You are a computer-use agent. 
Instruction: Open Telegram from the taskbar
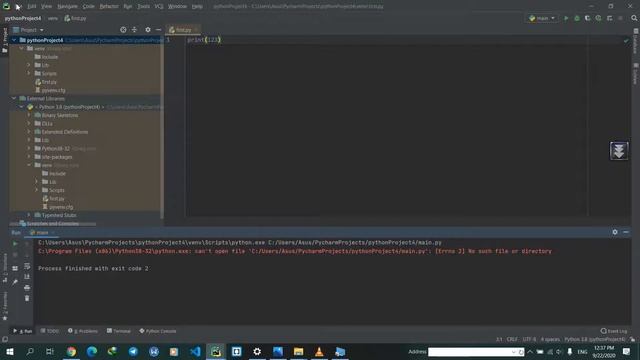133,351
